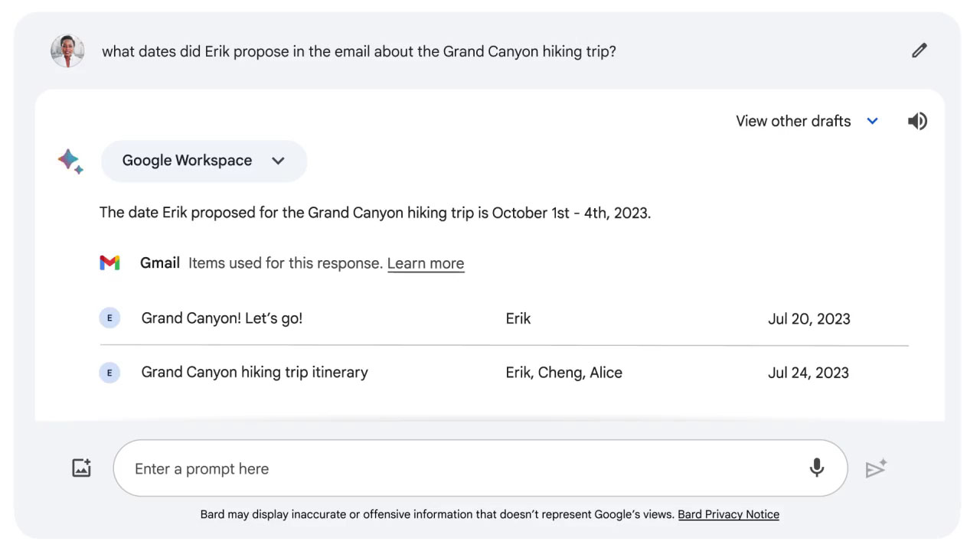Screen dimensions: 980x551
Task: Click the user profile avatar
Action: [67, 51]
